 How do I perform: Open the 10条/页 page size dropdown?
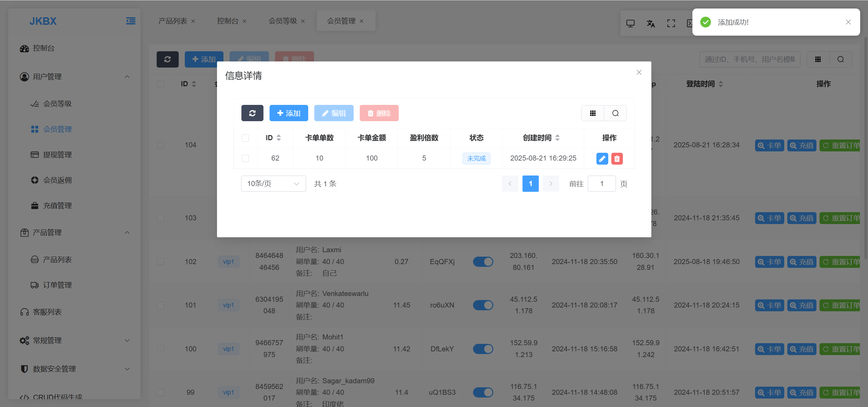pos(273,184)
